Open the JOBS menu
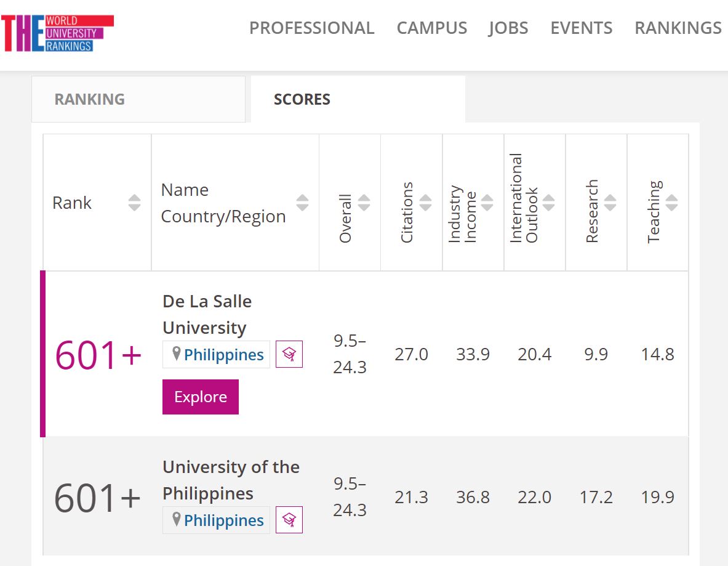 point(508,28)
